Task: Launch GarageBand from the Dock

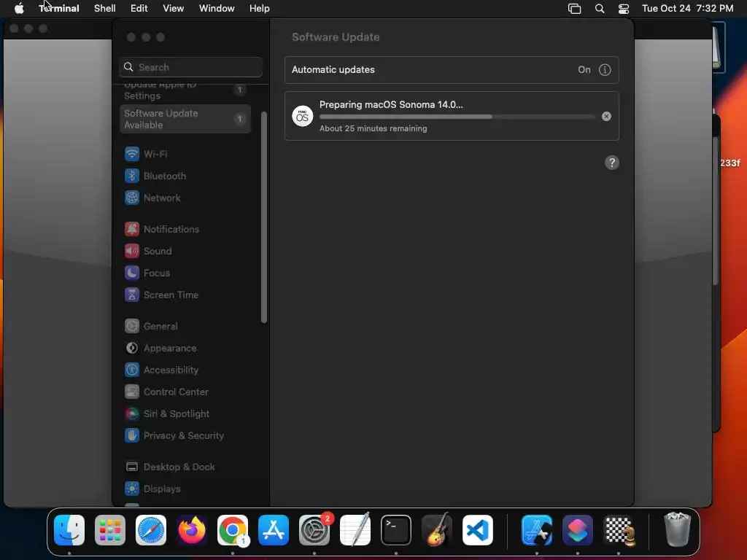Action: [x=437, y=530]
